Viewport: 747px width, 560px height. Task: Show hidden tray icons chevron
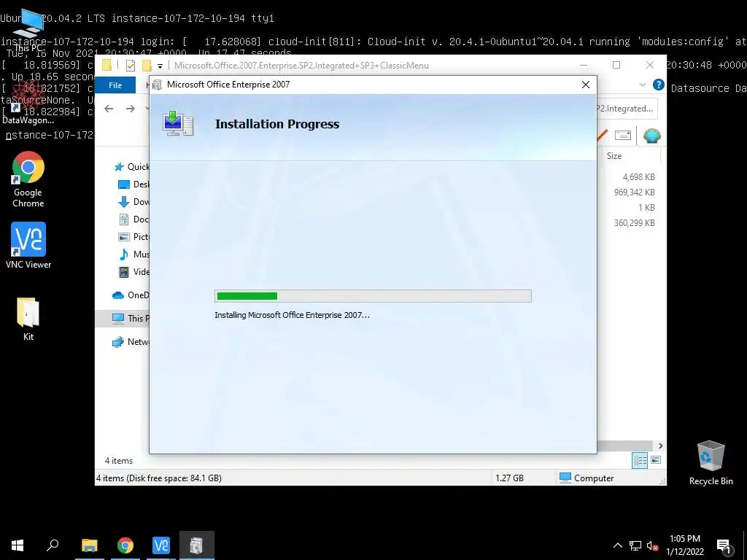pos(617,545)
